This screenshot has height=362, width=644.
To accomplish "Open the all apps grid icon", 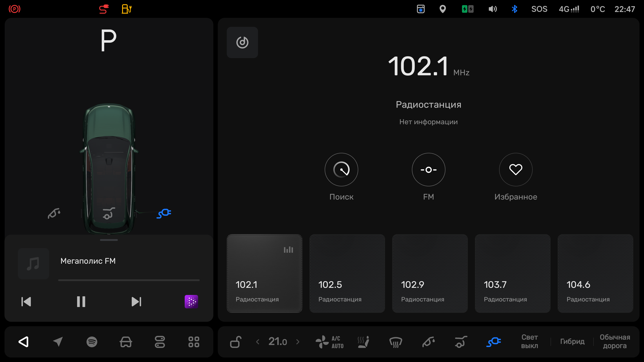I will pos(194,342).
